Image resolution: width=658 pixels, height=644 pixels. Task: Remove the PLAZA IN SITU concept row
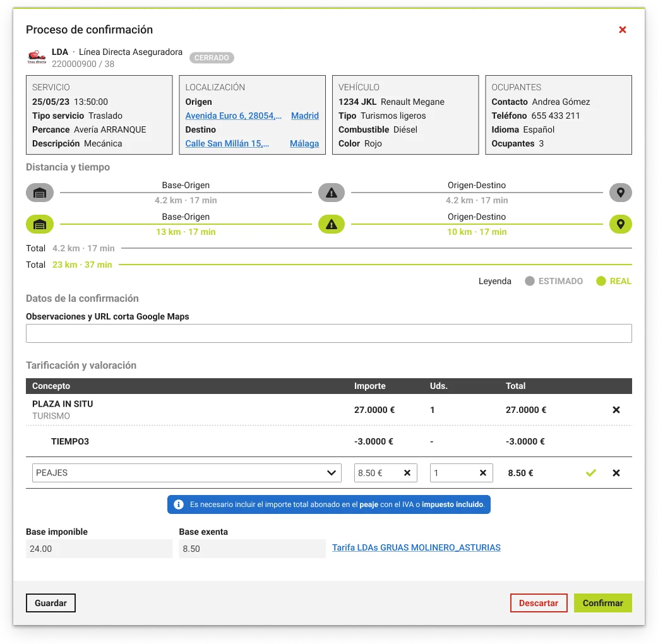pyautogui.click(x=616, y=410)
